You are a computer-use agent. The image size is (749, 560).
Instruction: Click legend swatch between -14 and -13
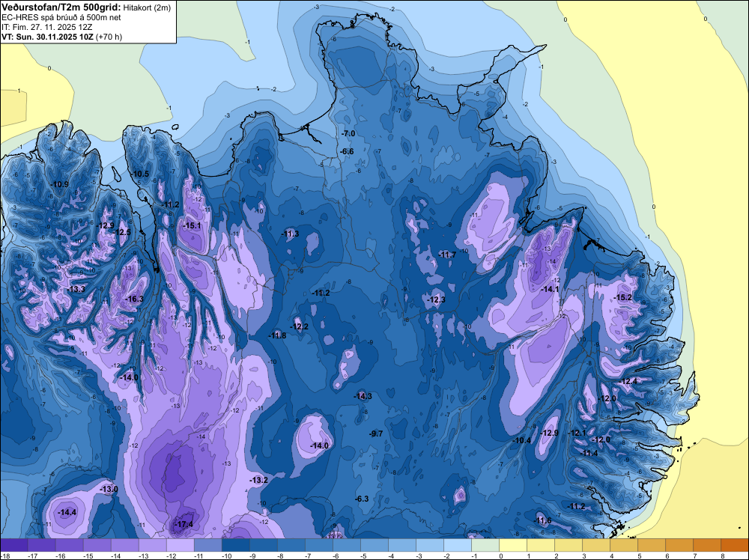pyautogui.click(x=124, y=545)
